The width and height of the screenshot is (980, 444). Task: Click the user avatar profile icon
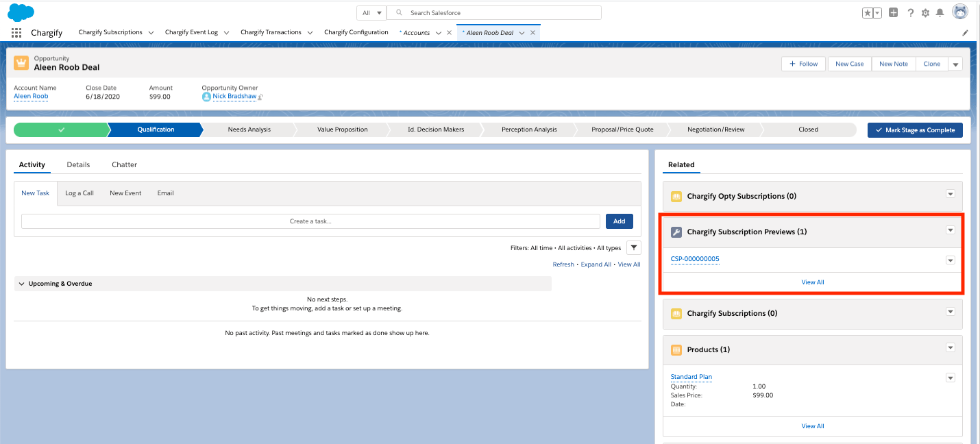961,12
